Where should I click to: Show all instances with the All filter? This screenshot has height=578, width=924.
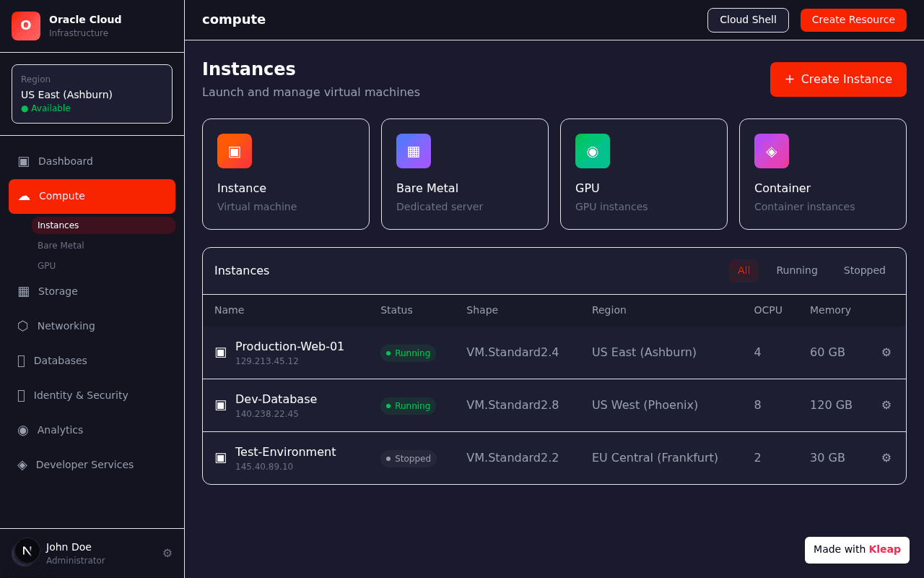(744, 271)
